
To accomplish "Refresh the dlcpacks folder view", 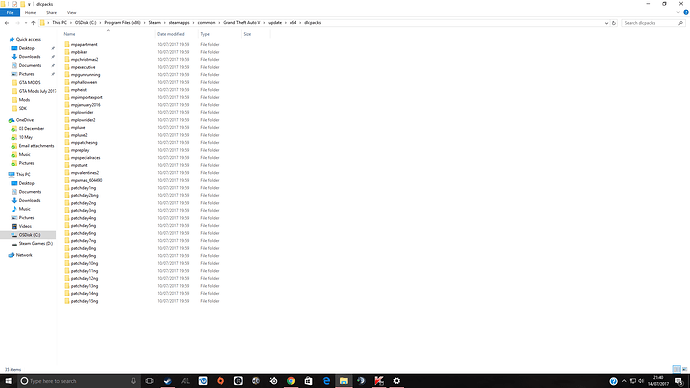I will [614, 23].
